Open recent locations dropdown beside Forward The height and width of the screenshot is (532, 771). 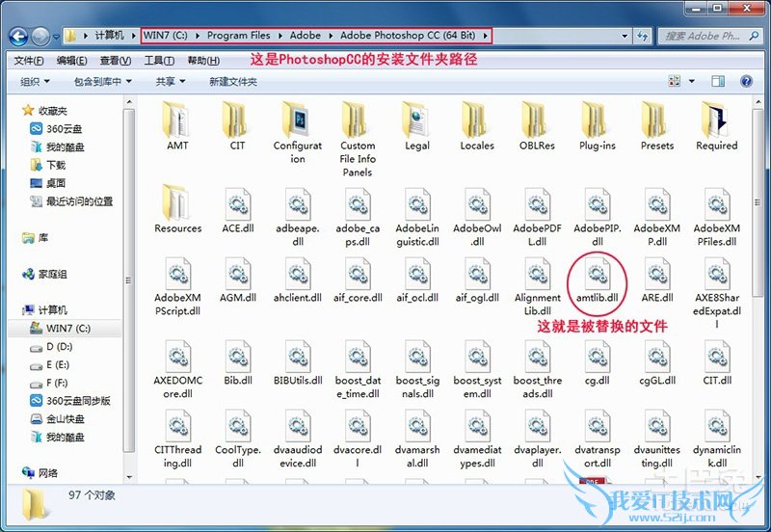click(56, 37)
